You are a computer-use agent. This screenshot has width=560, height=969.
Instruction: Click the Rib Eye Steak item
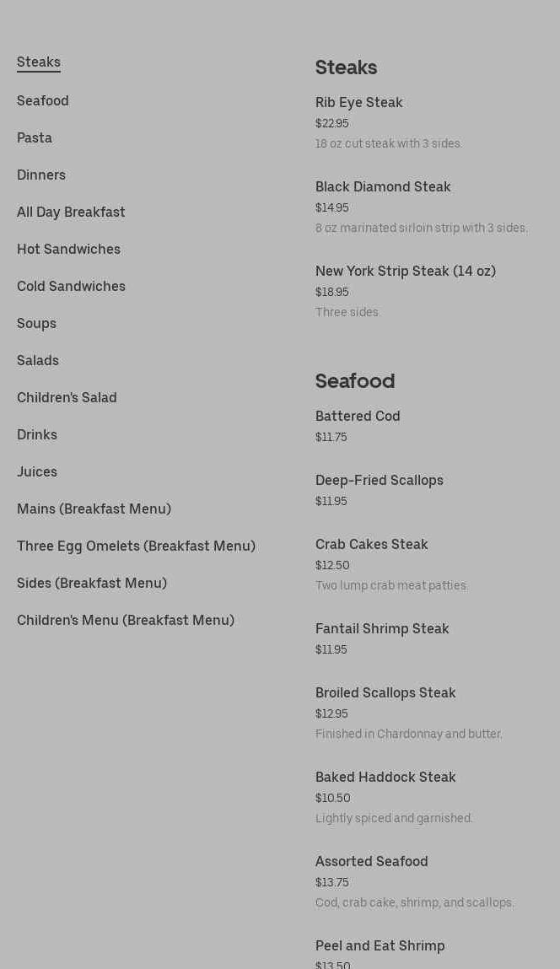[359, 102]
